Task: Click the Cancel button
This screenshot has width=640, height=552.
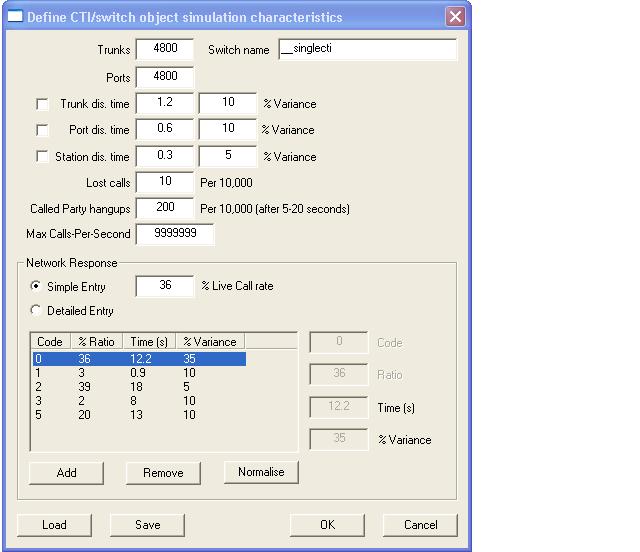Action: tap(420, 525)
